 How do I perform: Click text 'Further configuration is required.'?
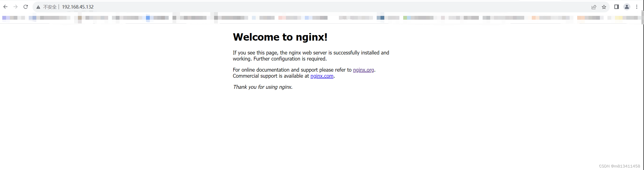(290, 59)
